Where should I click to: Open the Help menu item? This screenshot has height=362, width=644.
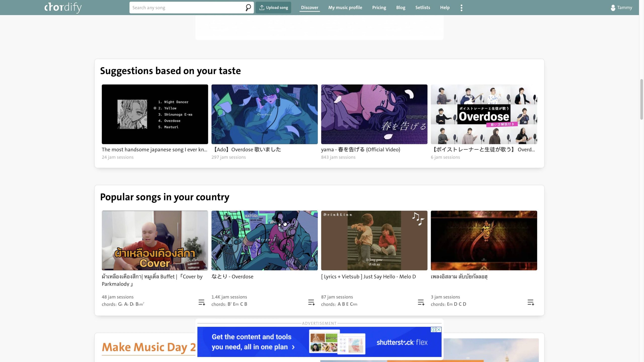pos(445,8)
